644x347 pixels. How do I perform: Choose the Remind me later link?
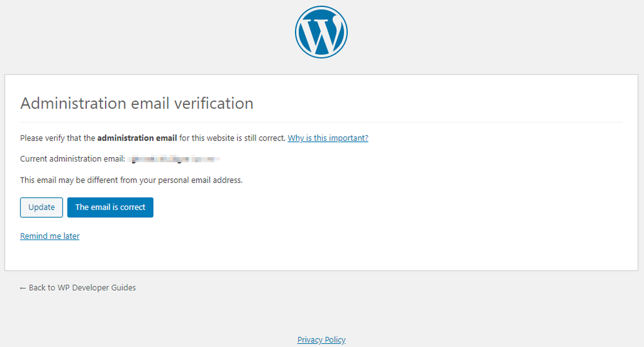click(x=50, y=236)
